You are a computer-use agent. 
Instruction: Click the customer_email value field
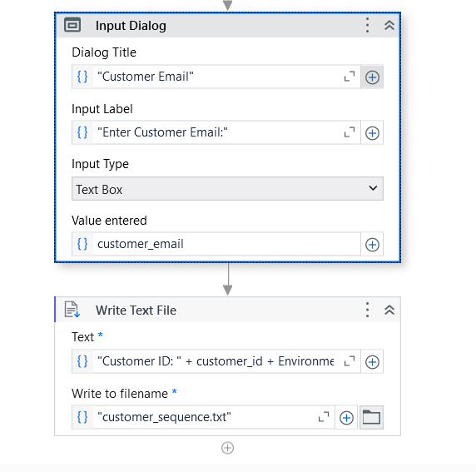pyautogui.click(x=226, y=244)
